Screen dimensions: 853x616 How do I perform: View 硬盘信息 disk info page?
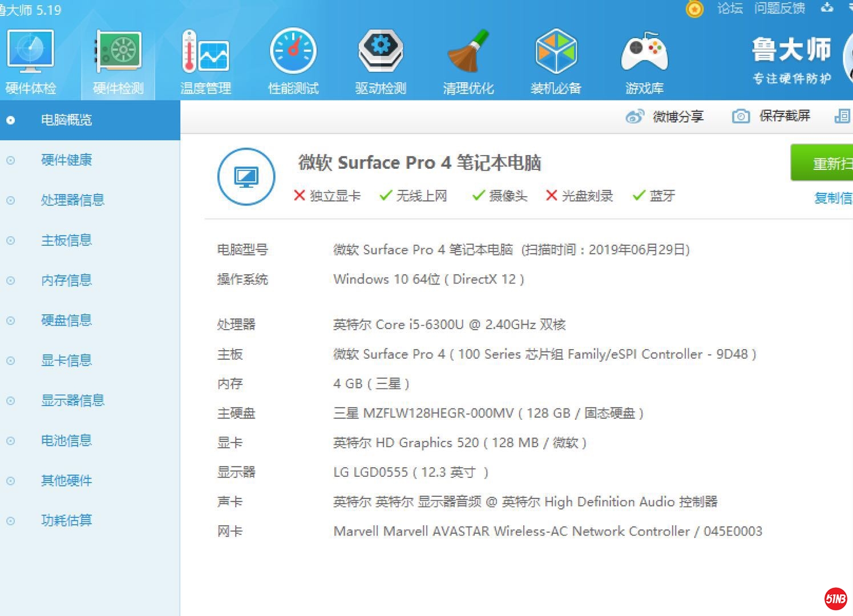(x=66, y=321)
